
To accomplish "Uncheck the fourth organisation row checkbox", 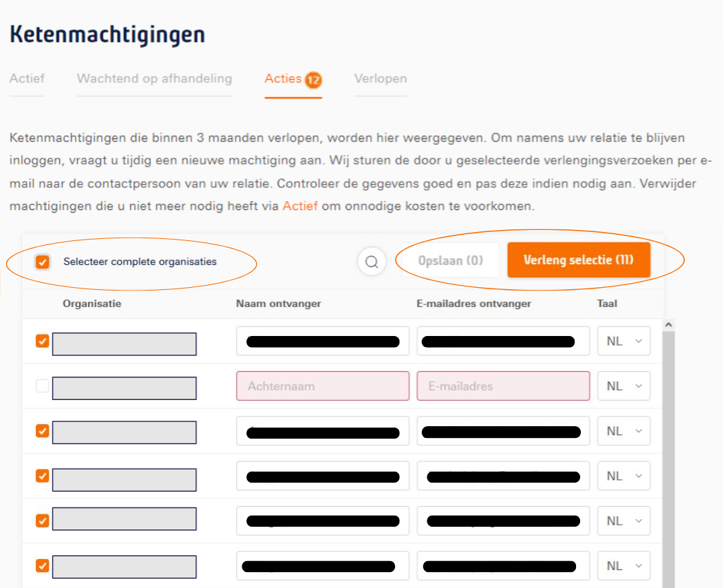I will click(x=43, y=476).
